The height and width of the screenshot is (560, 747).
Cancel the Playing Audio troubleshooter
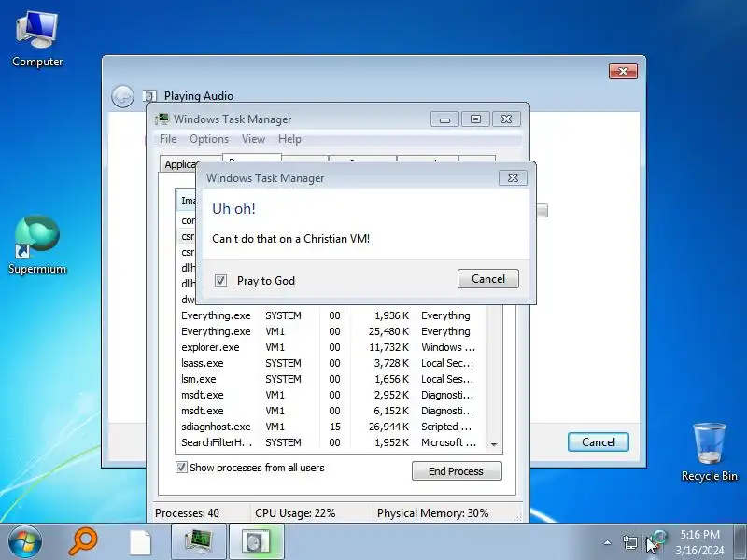(x=599, y=441)
